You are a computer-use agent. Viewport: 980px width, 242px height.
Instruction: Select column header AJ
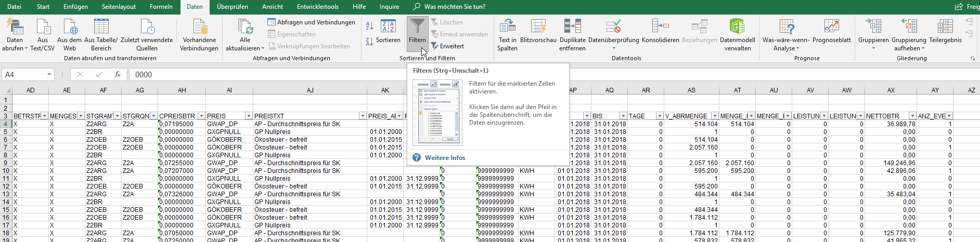(310, 90)
